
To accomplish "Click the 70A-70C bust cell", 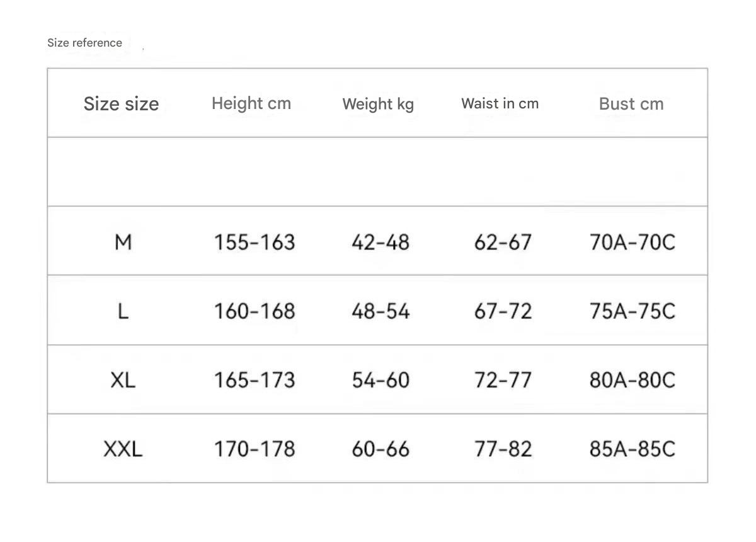I will 632,242.
